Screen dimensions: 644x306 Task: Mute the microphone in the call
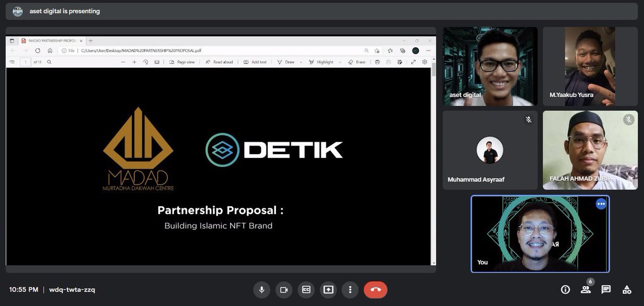pyautogui.click(x=261, y=290)
